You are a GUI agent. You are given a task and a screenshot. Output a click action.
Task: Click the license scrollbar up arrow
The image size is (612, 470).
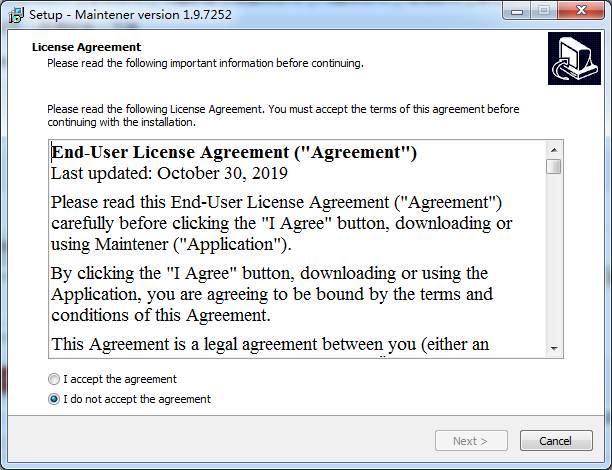(553, 150)
